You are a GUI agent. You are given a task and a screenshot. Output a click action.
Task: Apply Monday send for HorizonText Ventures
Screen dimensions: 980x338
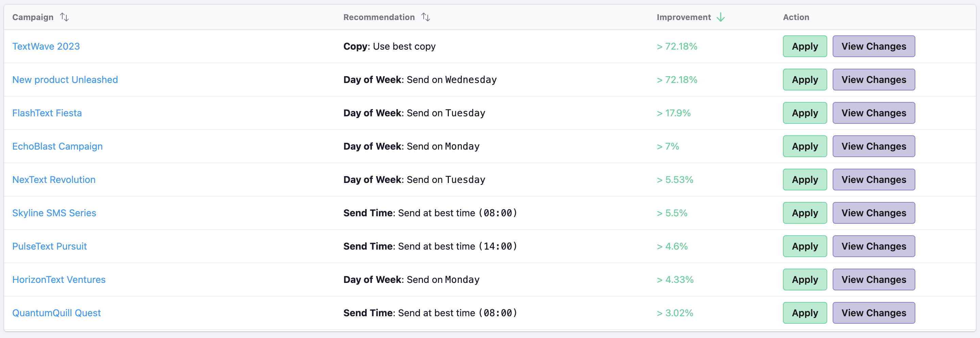(x=805, y=280)
